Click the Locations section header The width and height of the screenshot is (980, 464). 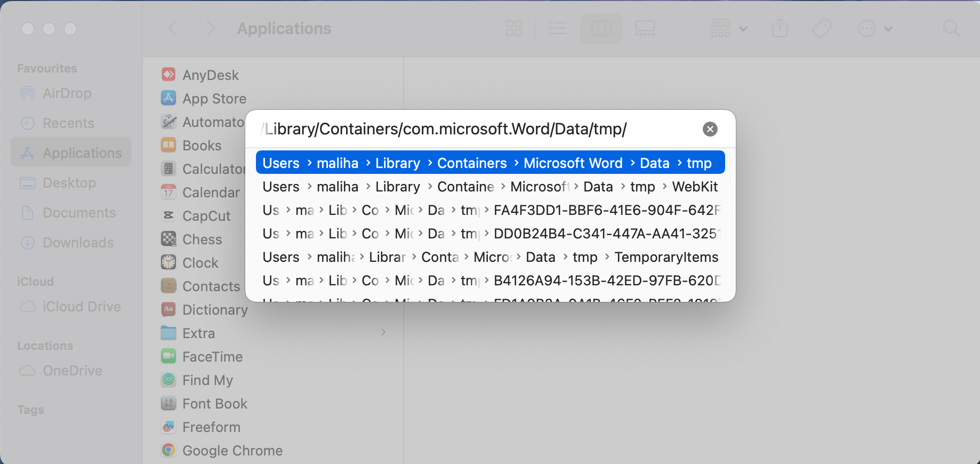(45, 346)
